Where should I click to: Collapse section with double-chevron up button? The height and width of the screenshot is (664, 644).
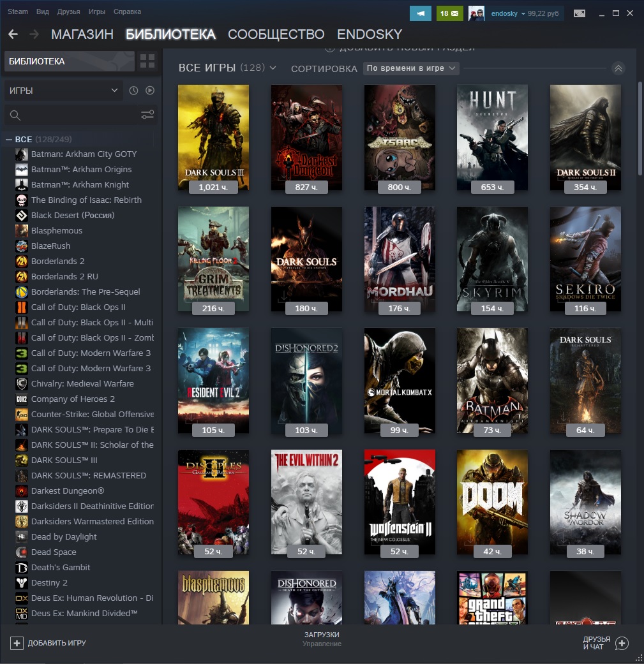coord(618,68)
